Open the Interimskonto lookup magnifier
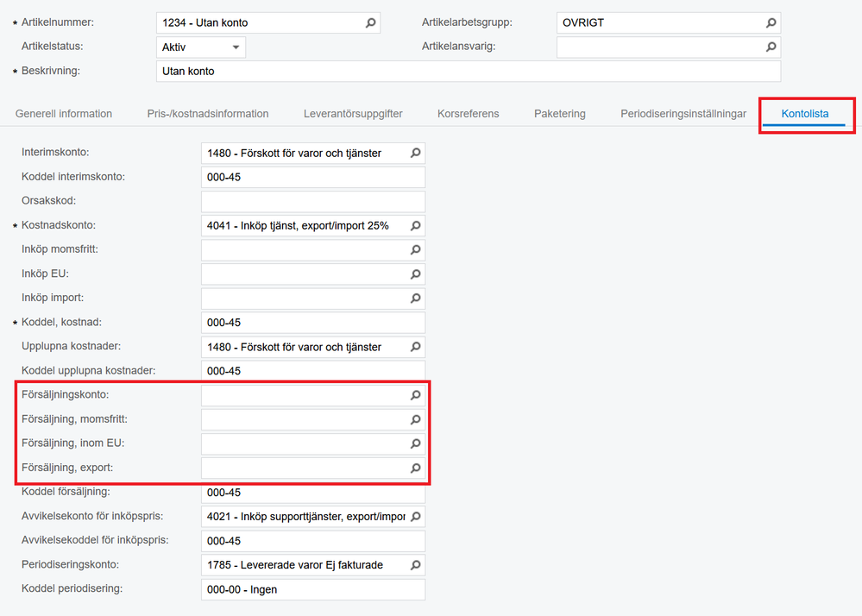862x616 pixels. [x=415, y=154]
